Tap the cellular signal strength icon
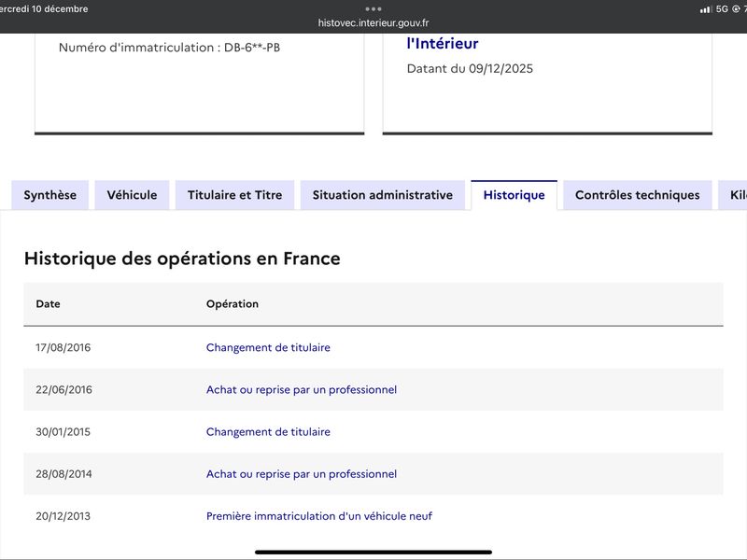The height and width of the screenshot is (560, 747). click(705, 9)
